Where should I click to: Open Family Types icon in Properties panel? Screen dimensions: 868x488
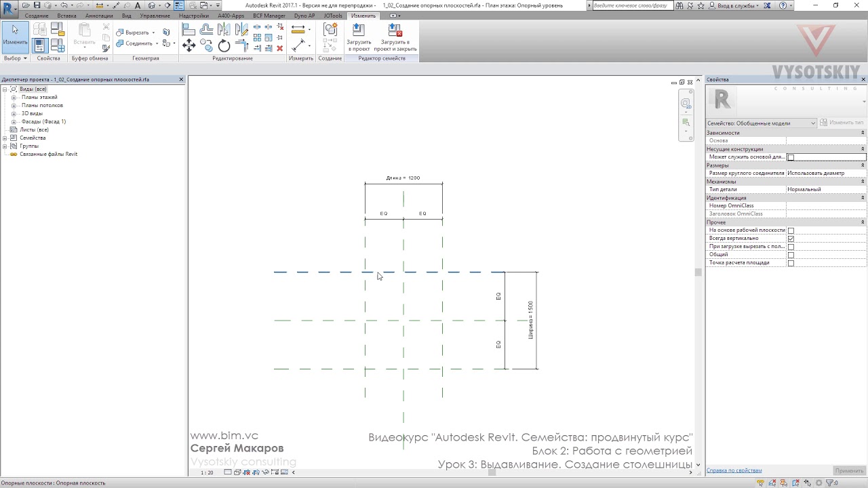57,45
